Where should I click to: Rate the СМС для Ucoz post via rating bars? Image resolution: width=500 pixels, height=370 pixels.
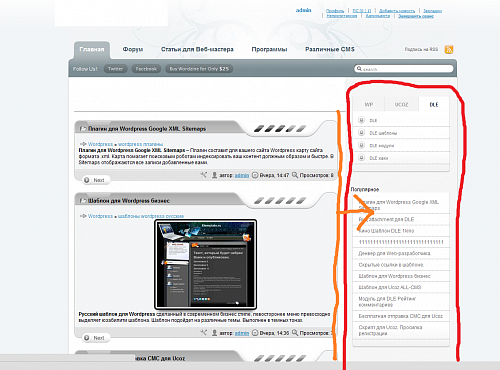(280, 359)
